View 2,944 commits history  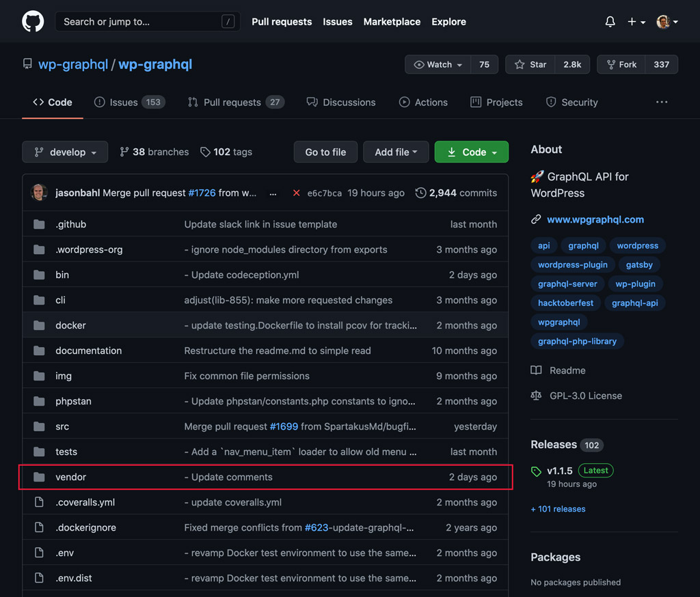click(456, 193)
